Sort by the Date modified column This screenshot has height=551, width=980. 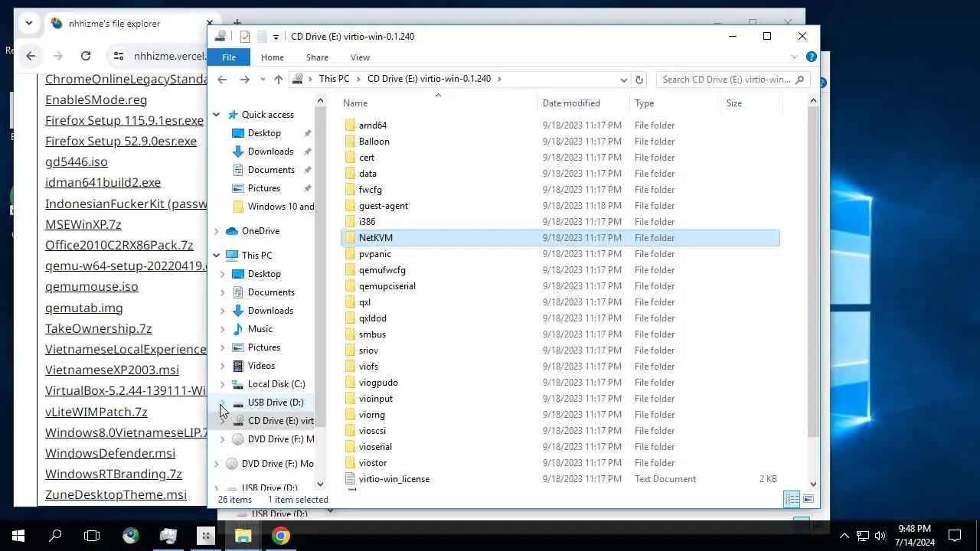click(571, 103)
